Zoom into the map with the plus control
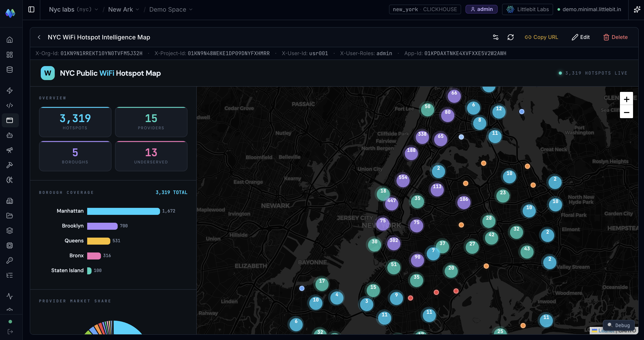The image size is (644, 340). (627, 99)
